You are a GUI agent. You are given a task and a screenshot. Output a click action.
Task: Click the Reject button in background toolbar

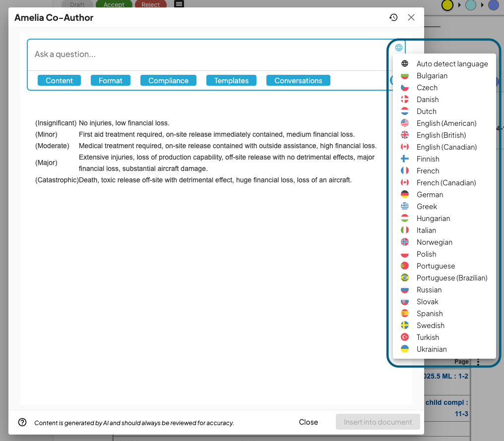tap(150, 4)
